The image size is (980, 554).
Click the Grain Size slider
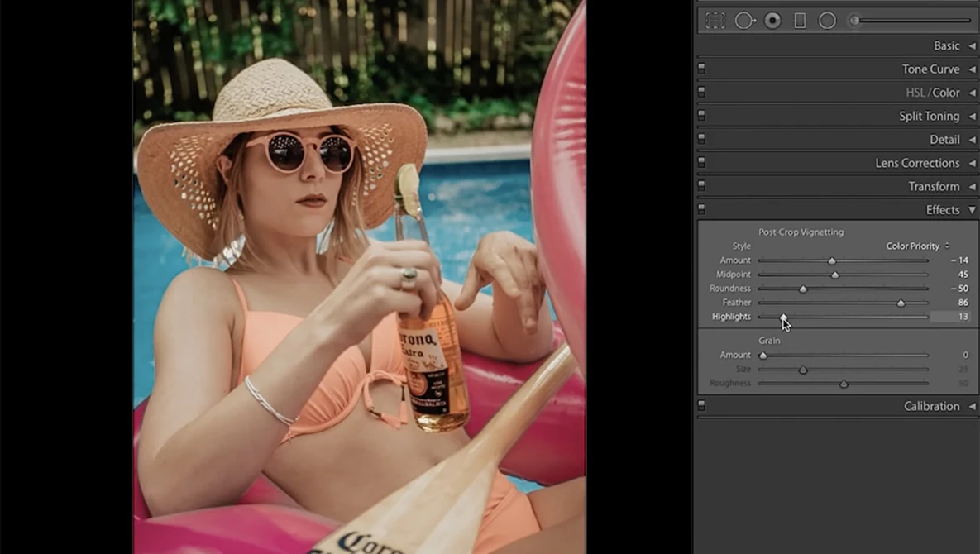843,370
